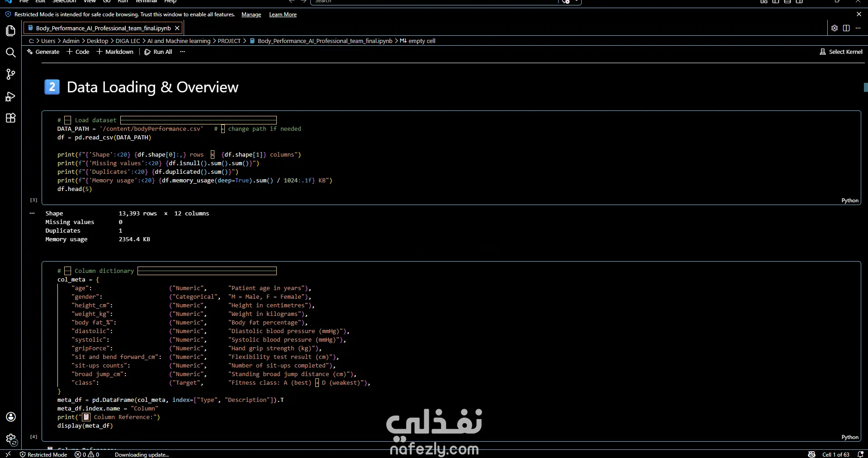868x458 pixels.
Task: Open the notifications bell in status bar
Action: point(861,454)
